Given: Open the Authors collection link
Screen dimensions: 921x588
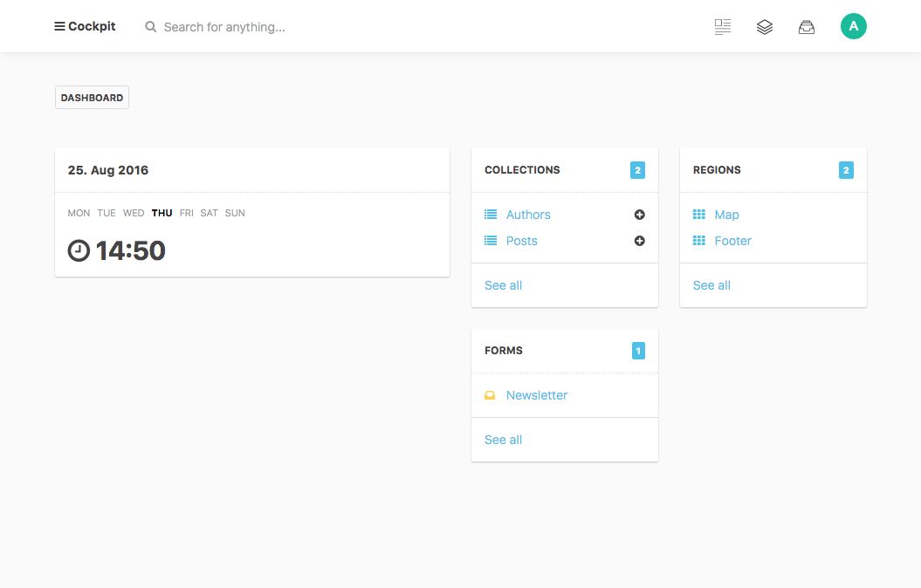Looking at the screenshot, I should click(528, 215).
